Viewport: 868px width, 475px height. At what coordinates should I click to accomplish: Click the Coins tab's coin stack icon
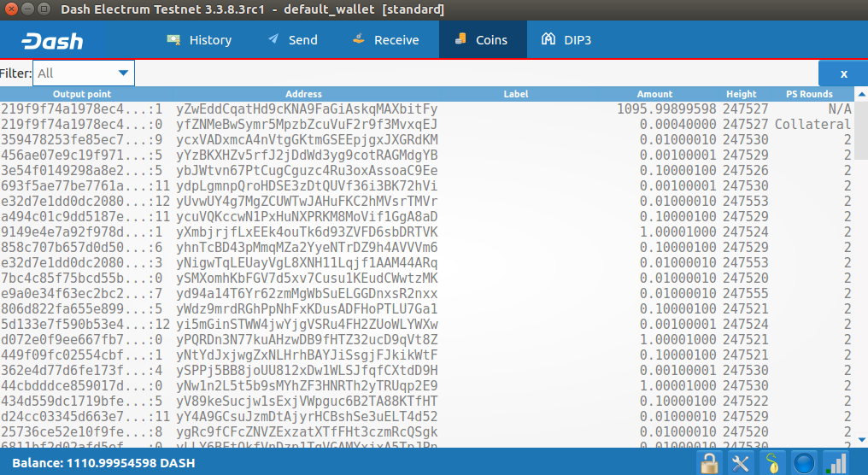click(x=460, y=38)
